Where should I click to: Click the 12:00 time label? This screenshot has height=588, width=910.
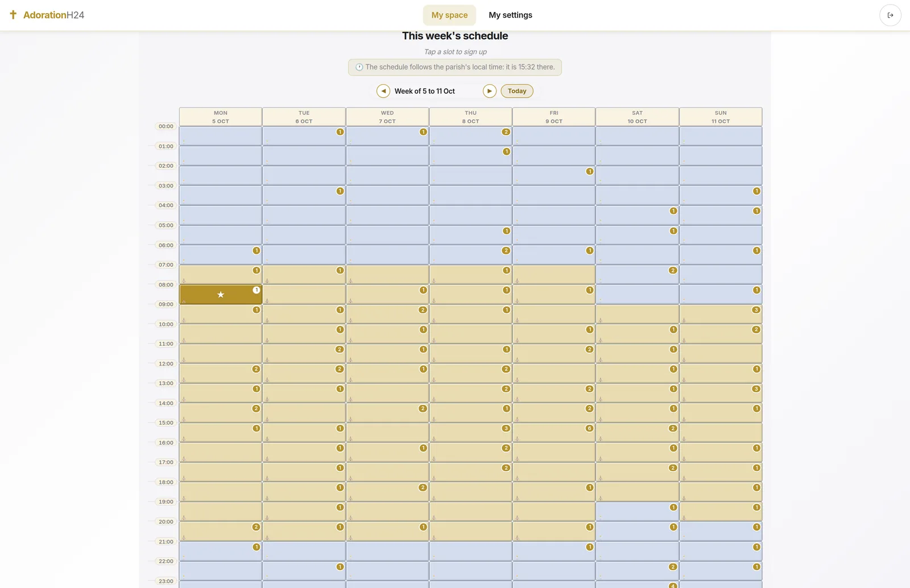tap(166, 364)
